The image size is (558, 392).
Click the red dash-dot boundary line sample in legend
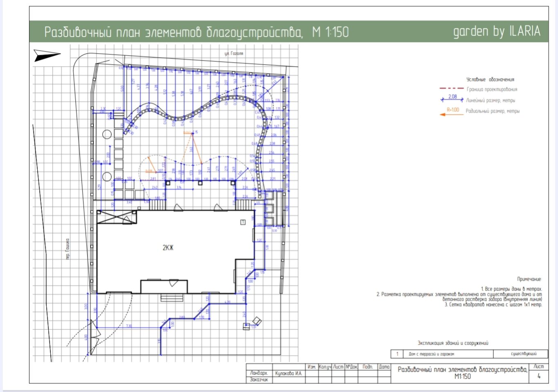452,88
